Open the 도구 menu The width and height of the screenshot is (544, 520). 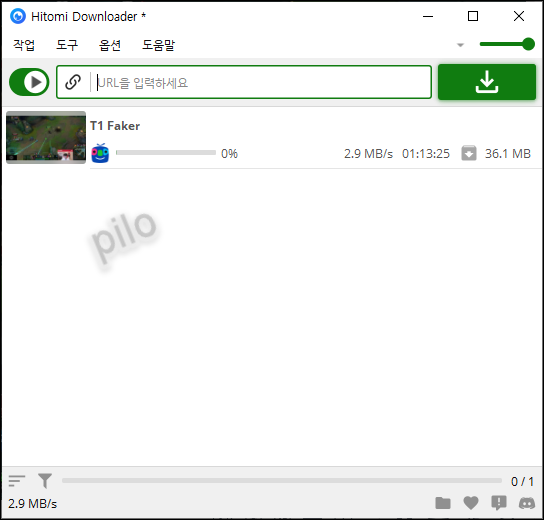[67, 45]
